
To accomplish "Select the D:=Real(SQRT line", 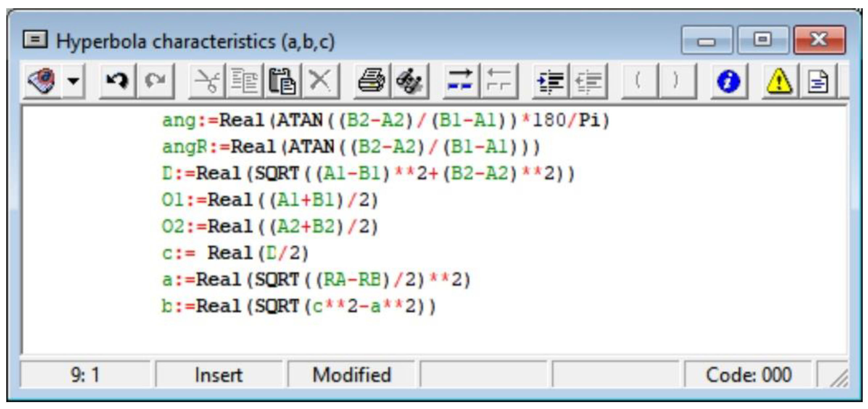I will click(368, 173).
